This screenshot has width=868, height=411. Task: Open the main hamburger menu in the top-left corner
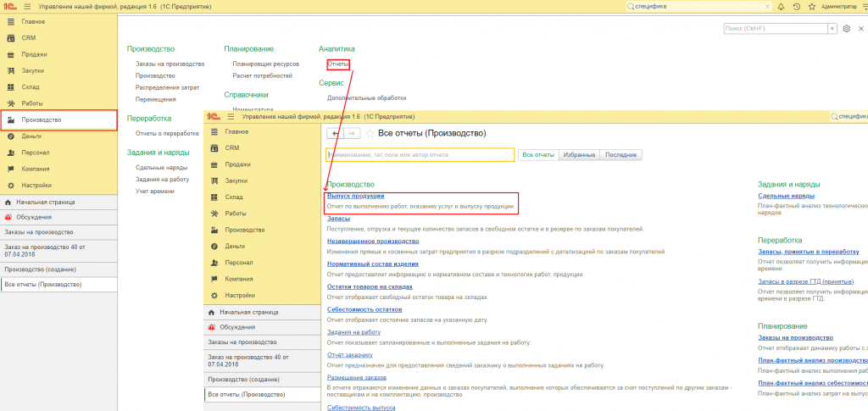26,7
